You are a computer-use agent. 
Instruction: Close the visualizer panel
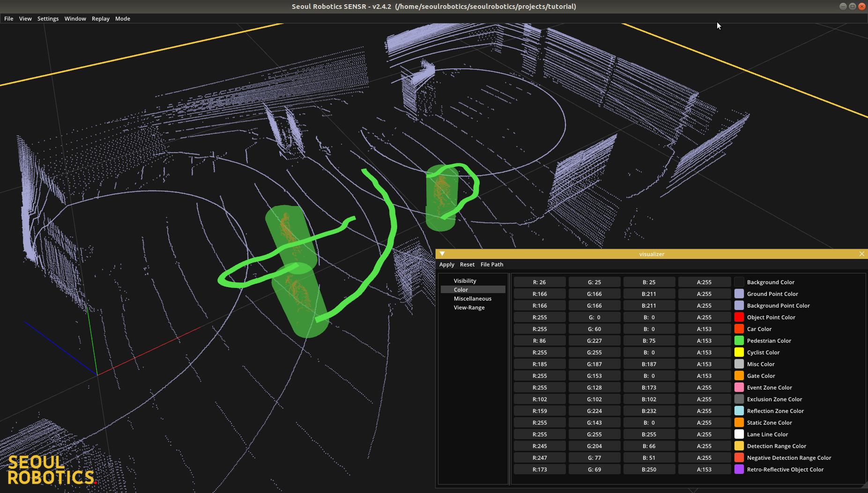tap(862, 254)
